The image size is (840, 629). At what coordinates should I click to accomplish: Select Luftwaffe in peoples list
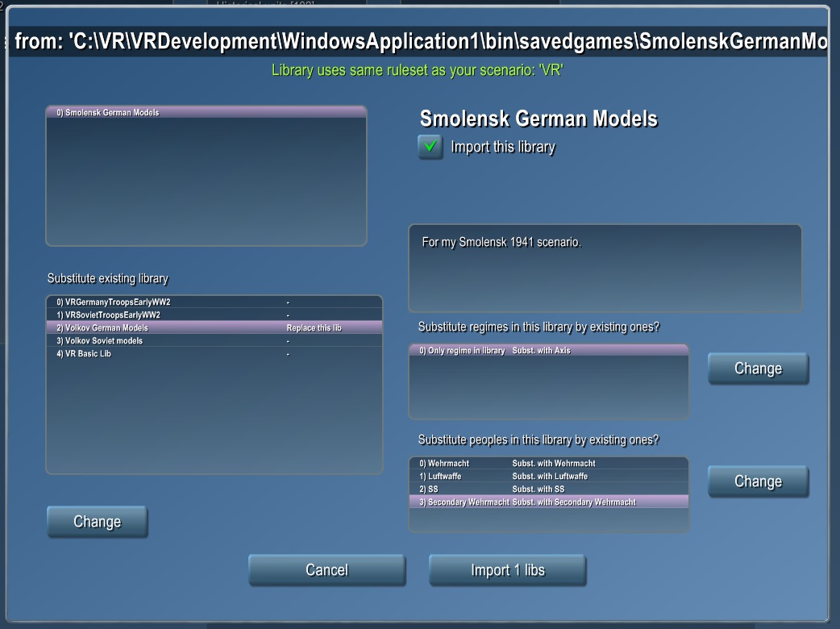tap(548, 477)
